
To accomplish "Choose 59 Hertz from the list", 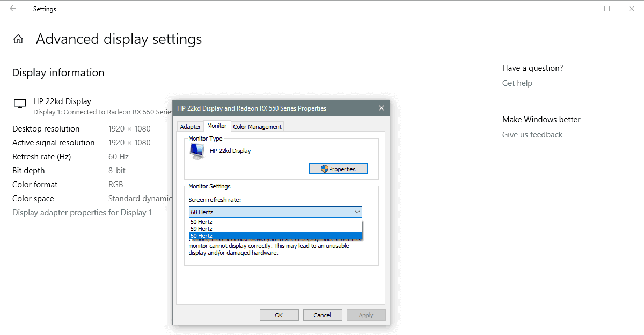I will point(275,229).
